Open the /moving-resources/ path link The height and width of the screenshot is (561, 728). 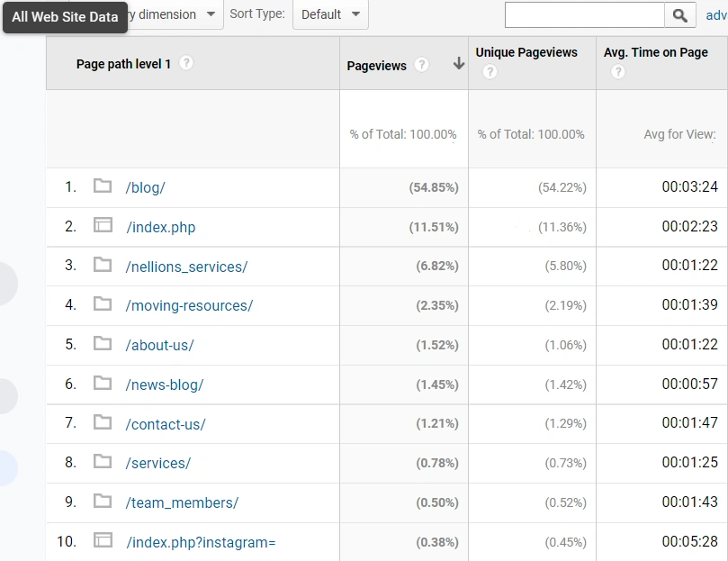190,306
